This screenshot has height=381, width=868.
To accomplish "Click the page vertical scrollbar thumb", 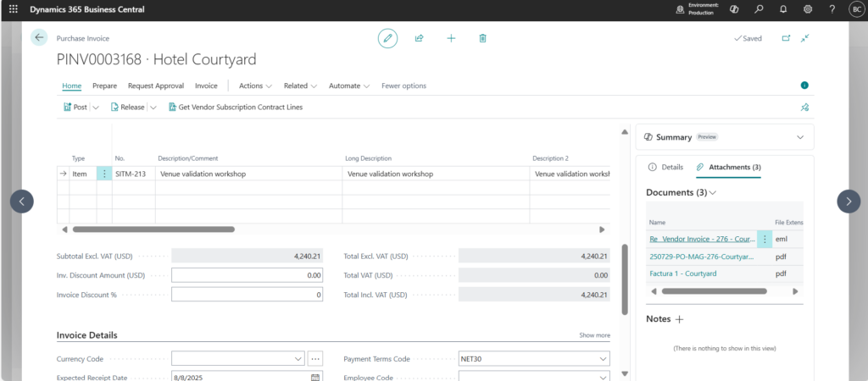I will point(625,279).
